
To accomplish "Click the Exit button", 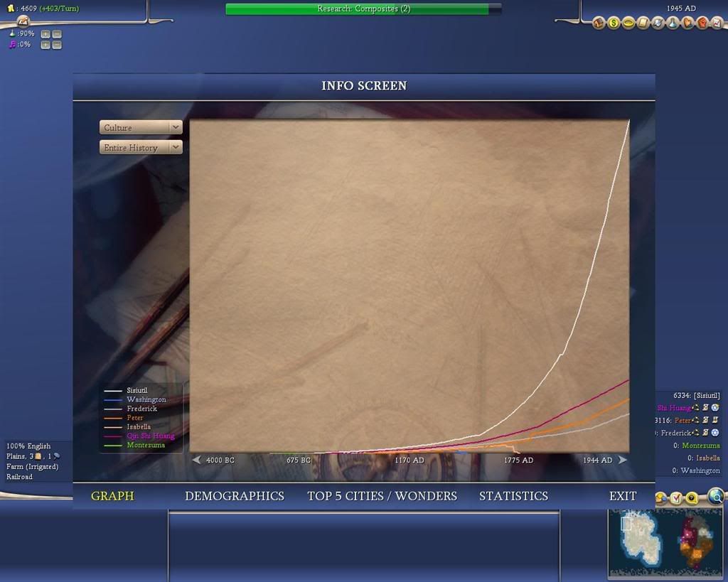I will [623, 496].
